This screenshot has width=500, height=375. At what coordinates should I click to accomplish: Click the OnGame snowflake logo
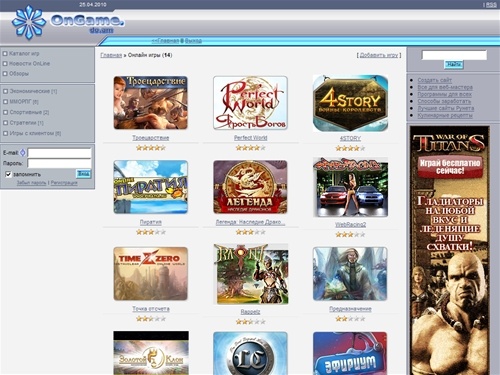29,22
